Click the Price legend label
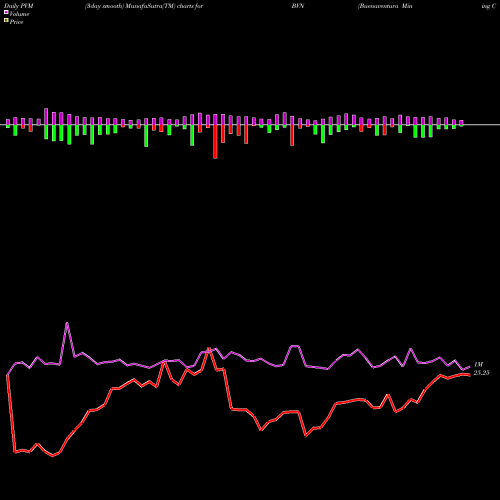 pyautogui.click(x=16, y=22)
